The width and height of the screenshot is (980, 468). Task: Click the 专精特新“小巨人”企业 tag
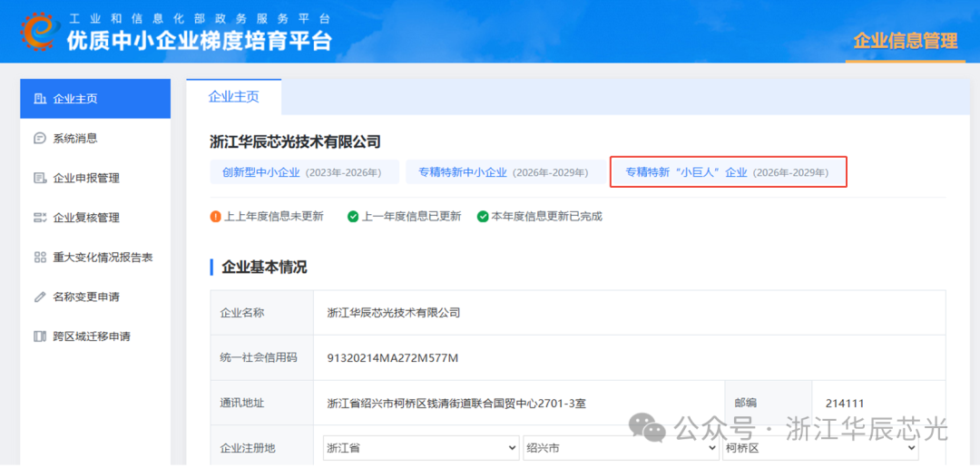pos(728,171)
